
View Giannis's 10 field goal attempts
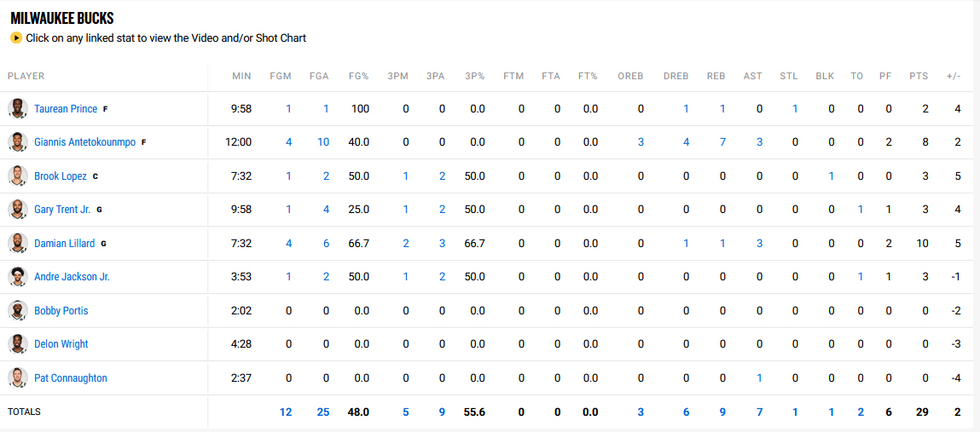pyautogui.click(x=323, y=142)
